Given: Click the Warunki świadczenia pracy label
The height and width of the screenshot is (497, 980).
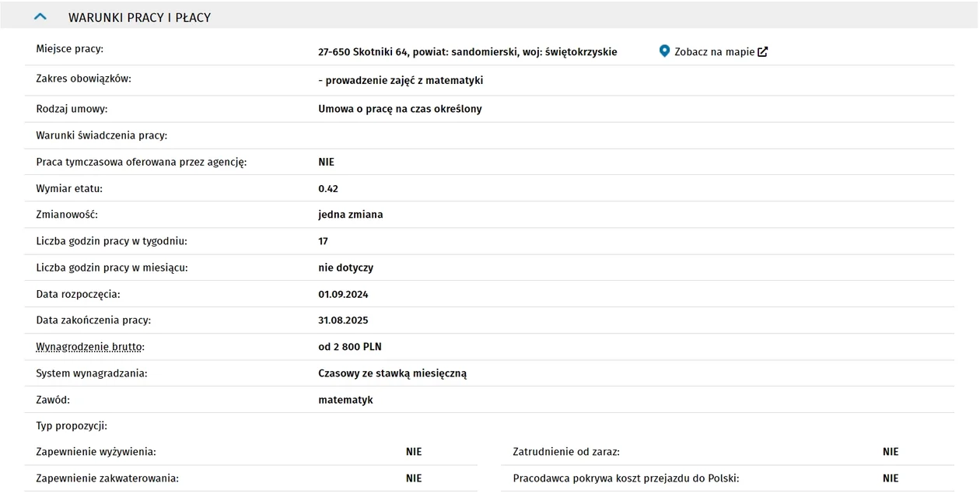Looking at the screenshot, I should [101, 135].
